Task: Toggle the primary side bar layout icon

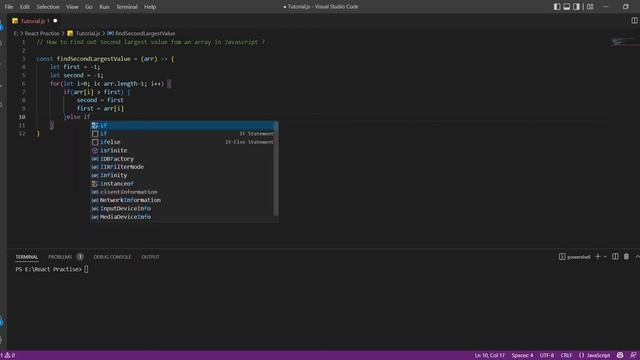Action: pos(557,7)
